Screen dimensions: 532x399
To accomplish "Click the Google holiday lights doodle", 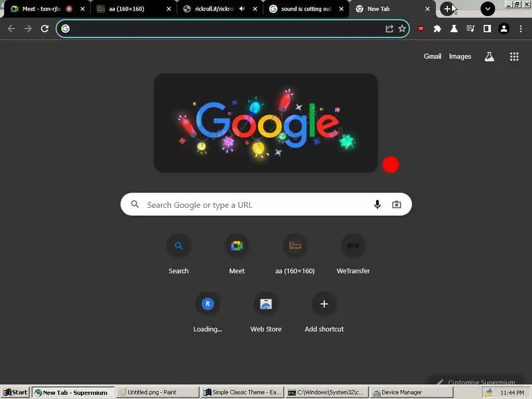I will (x=265, y=123).
